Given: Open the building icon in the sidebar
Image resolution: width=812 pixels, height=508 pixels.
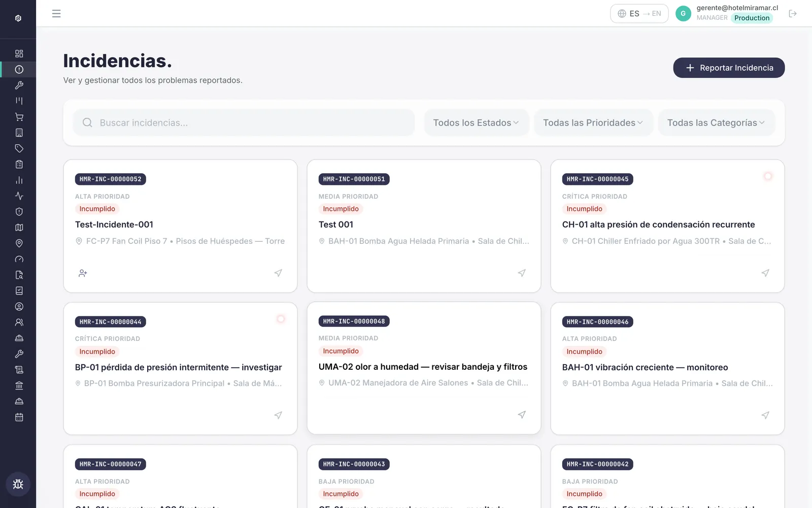Looking at the screenshot, I should 19,133.
